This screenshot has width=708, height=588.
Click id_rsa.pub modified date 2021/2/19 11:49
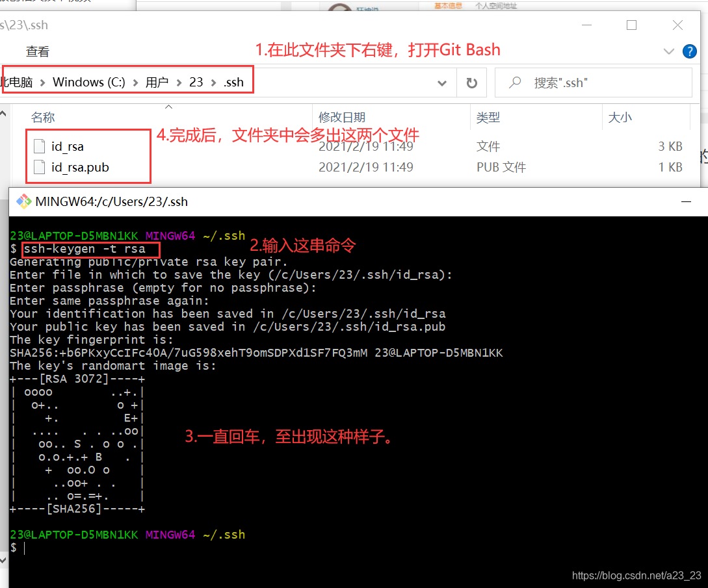[x=366, y=167]
